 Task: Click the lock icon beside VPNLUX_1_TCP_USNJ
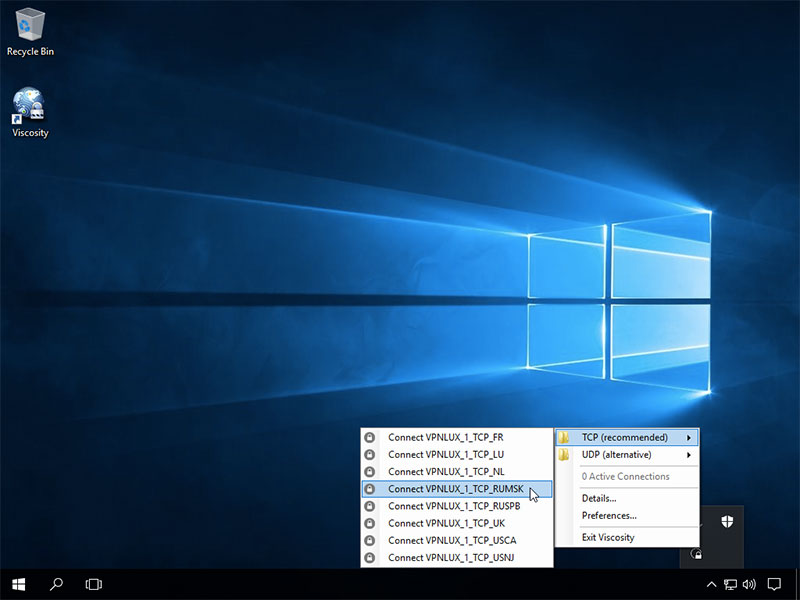[x=370, y=558]
